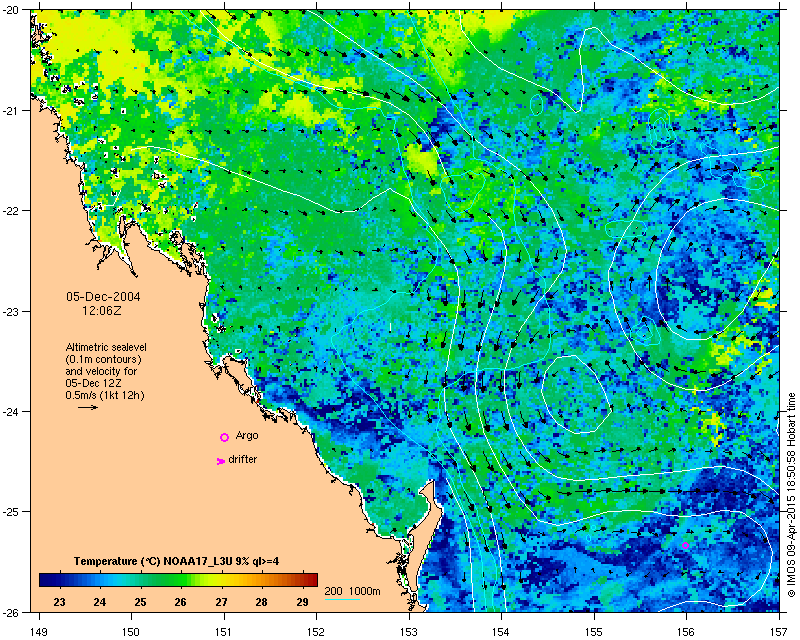This screenshot has width=800, height=640.
Task: Click the magenta Argo circle legend symbol
Action: (224, 437)
